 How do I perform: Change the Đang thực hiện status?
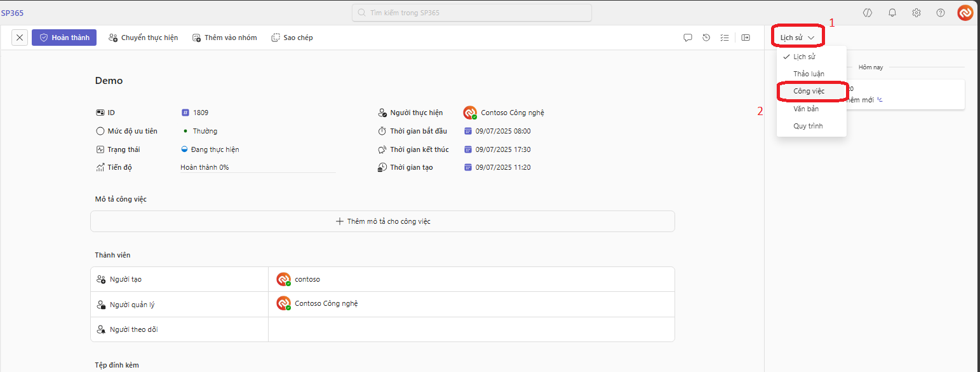(x=215, y=149)
